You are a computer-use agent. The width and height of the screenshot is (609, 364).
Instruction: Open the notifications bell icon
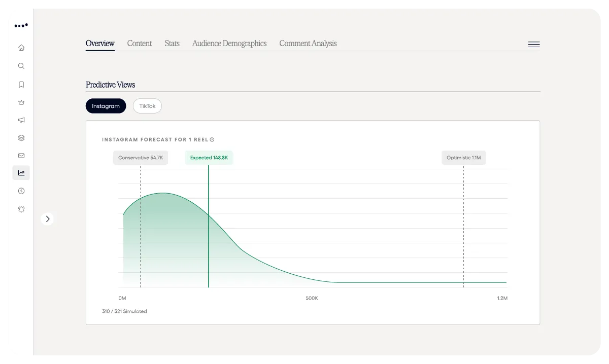21,209
